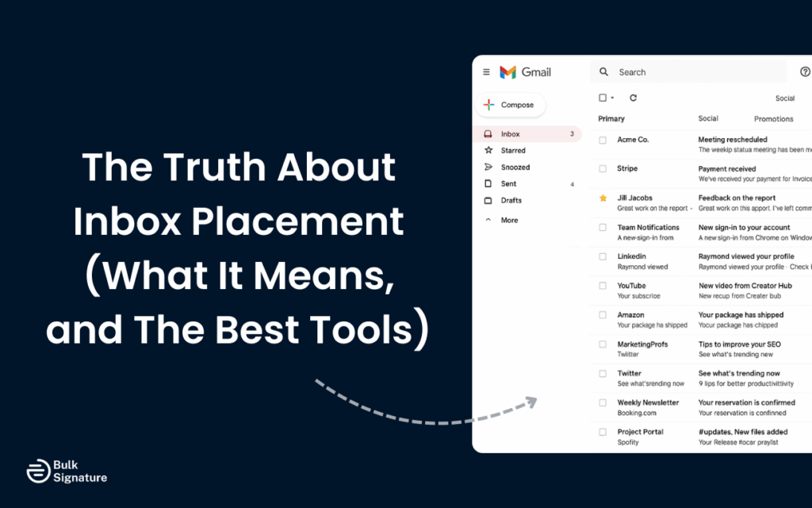Unstar the Jill Jacobs email

pos(602,198)
